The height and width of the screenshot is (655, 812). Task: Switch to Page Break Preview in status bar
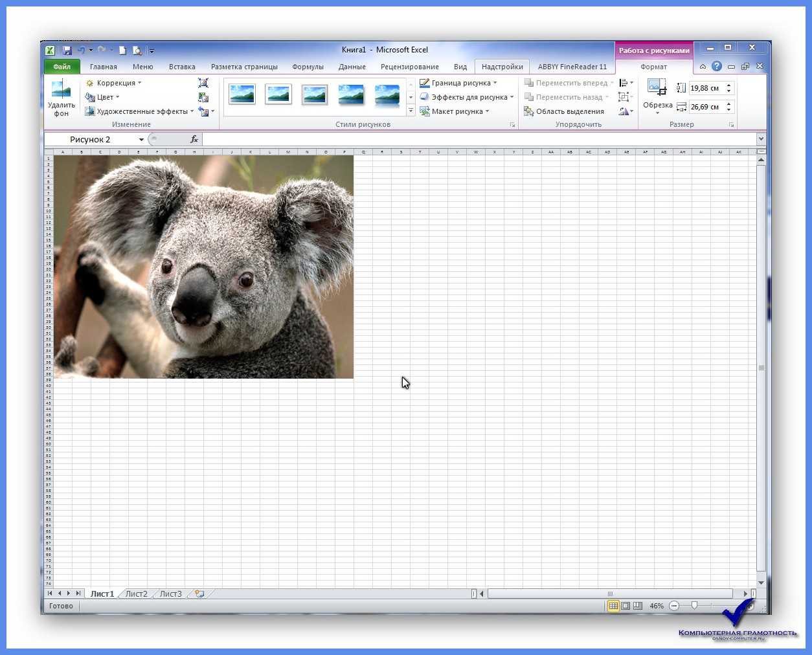pyautogui.click(x=638, y=606)
